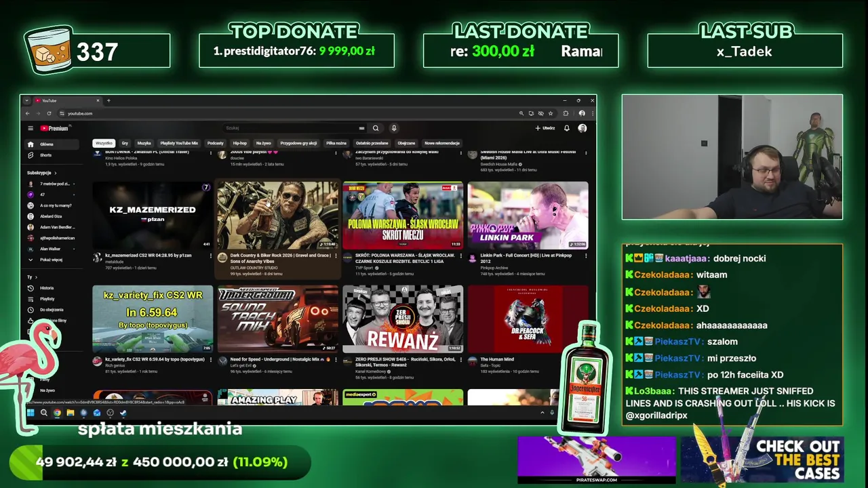This screenshot has height=488, width=868.
Task: Select the Hip-hop filter chip
Action: pos(240,143)
